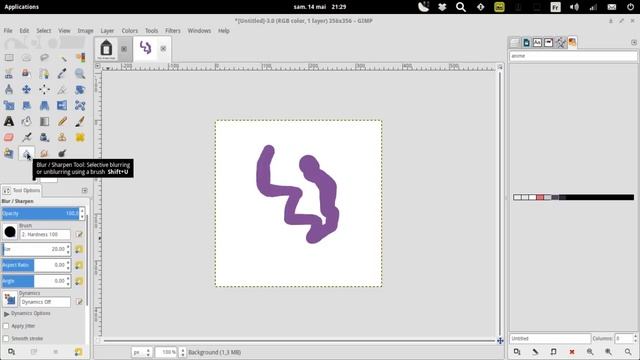Delete the selected palette color
Image resolution: width=640 pixels, height=360 pixels.
tap(572, 352)
